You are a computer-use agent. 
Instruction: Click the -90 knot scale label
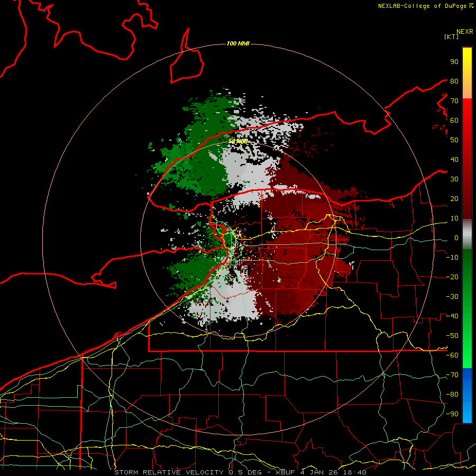click(x=452, y=414)
